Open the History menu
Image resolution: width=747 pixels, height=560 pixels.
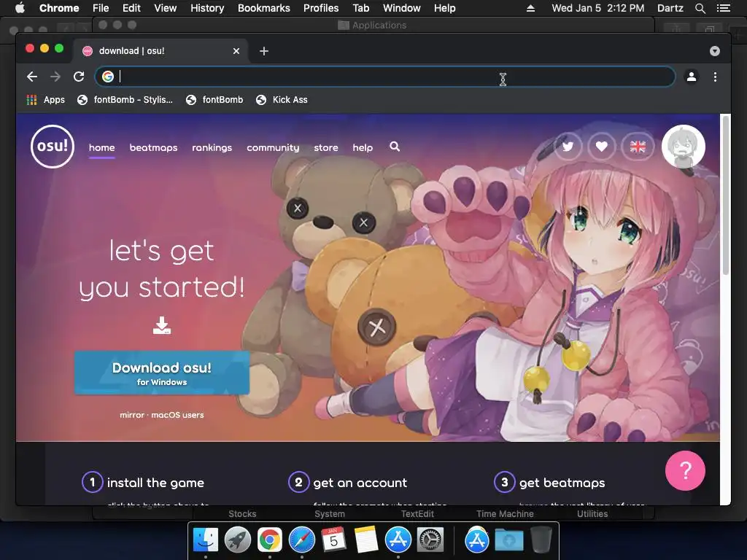coord(207,8)
